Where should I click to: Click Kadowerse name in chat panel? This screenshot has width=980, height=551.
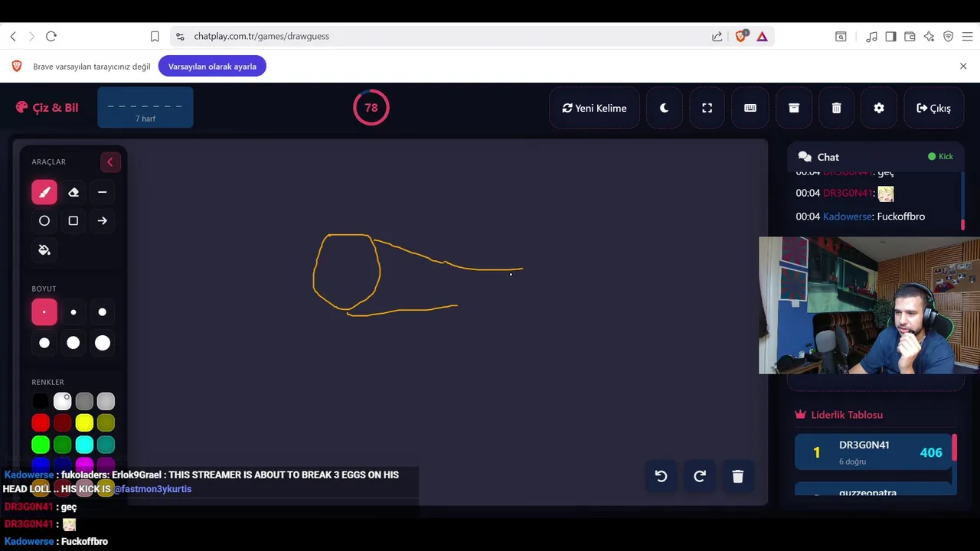[x=848, y=217]
